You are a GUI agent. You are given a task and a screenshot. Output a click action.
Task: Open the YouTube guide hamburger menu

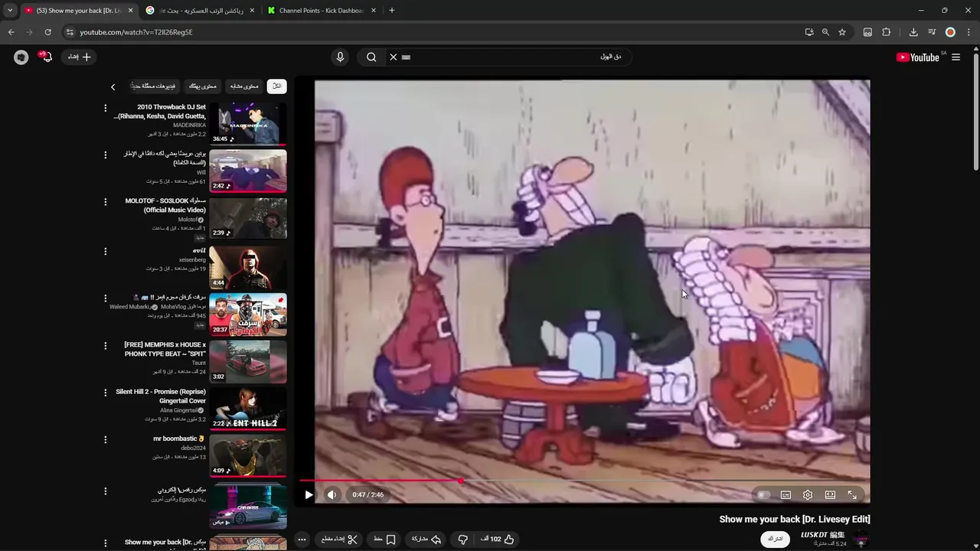point(955,57)
